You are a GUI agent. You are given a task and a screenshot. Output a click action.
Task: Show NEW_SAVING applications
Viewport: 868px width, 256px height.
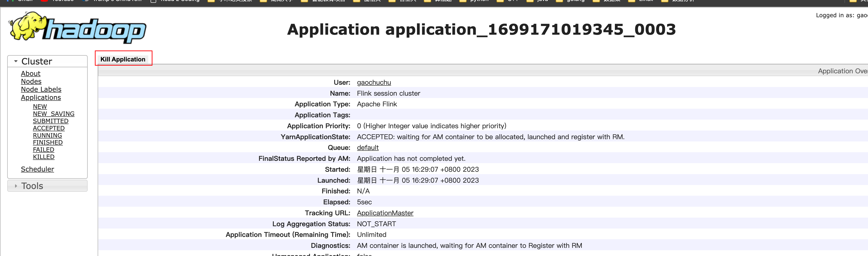pos(54,114)
